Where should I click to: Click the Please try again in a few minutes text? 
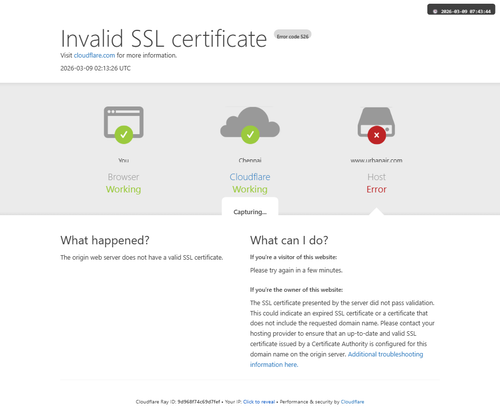point(296,270)
